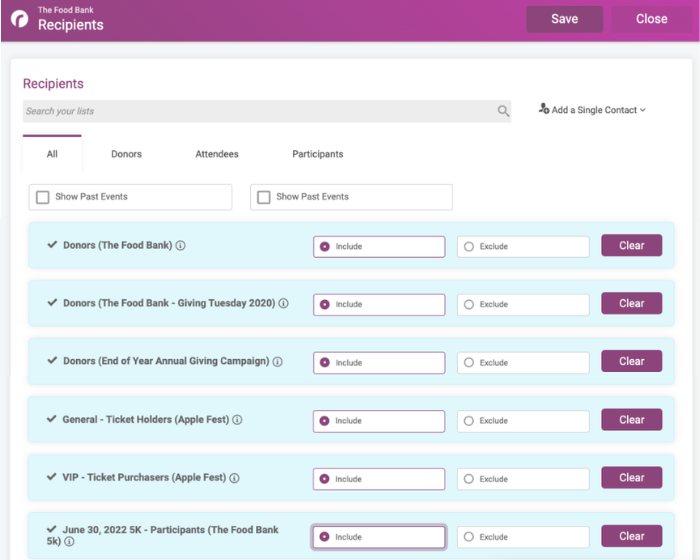
Task: Click 'The Food Bank' header text
Action: 66,10
